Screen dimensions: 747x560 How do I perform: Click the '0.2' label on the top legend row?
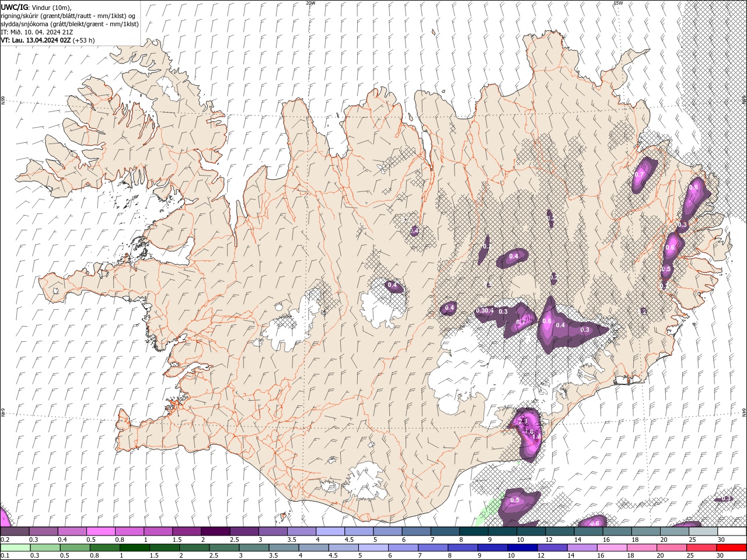(5, 540)
